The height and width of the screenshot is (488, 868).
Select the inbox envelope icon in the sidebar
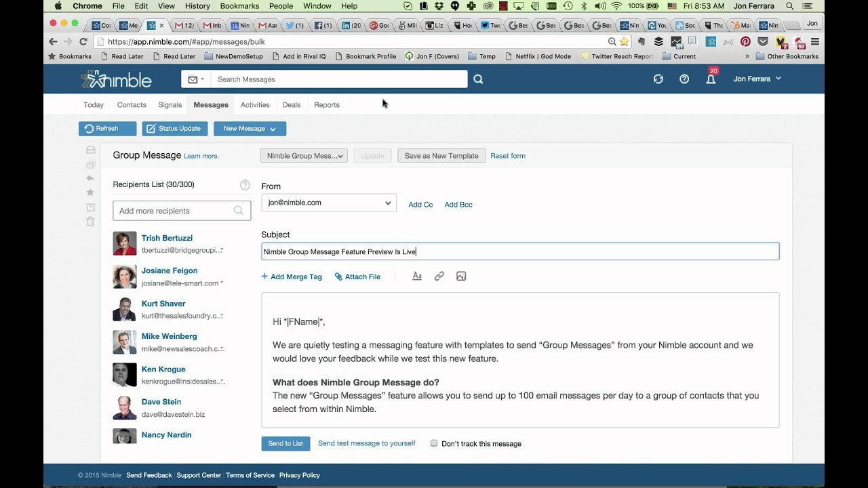point(90,149)
